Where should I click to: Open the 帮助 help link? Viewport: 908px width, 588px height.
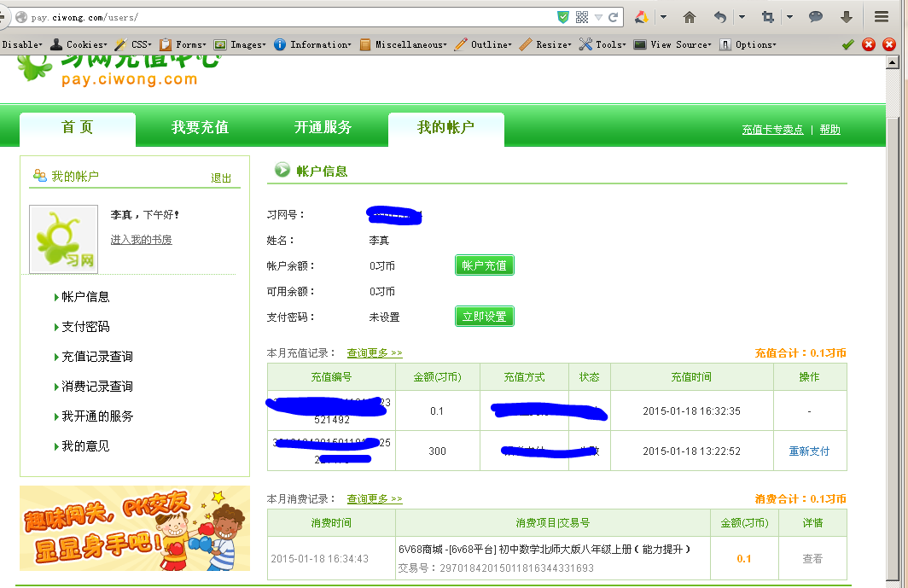coord(829,130)
